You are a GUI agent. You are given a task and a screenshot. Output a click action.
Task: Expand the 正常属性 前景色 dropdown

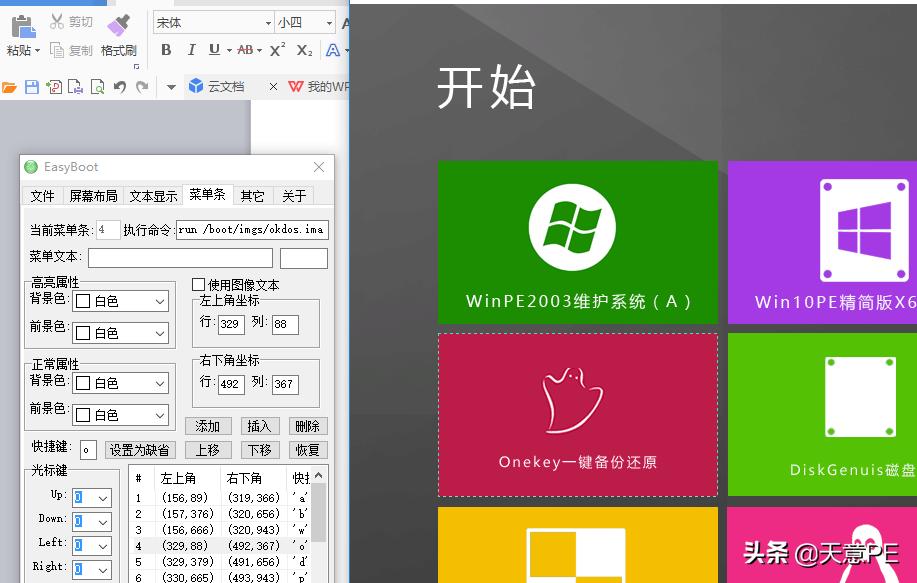[x=120, y=414]
